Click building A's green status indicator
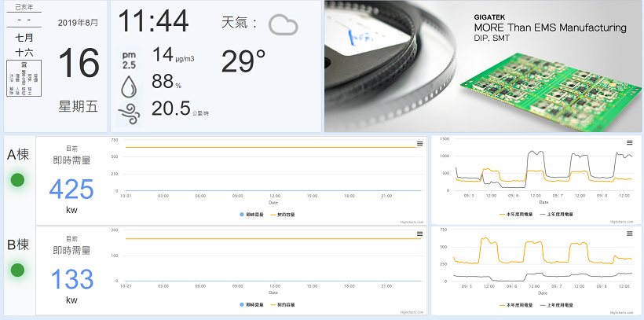Viewport: 644px width, 320px height. pos(17,180)
